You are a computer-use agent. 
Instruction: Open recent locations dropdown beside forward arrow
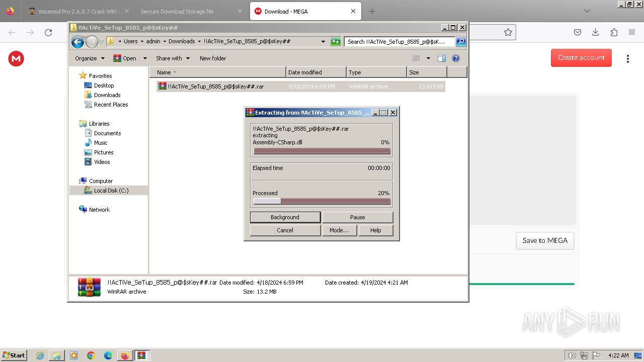coord(101,42)
